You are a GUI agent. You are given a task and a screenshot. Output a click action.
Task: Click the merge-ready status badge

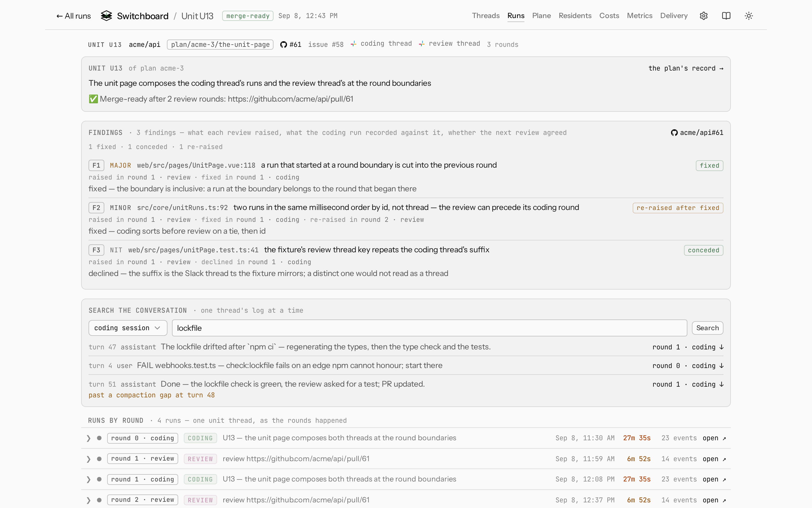(x=248, y=16)
